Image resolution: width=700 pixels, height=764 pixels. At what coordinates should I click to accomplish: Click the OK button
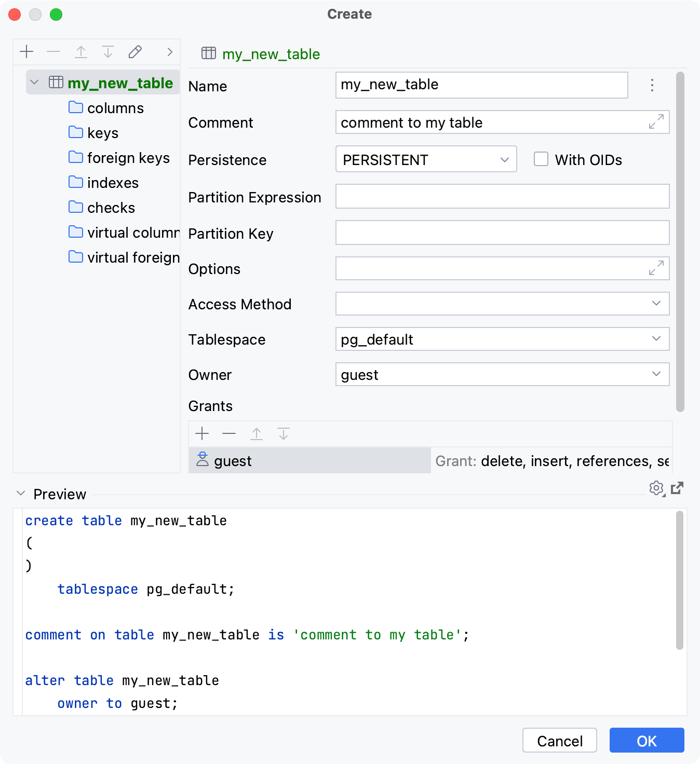coord(647,741)
